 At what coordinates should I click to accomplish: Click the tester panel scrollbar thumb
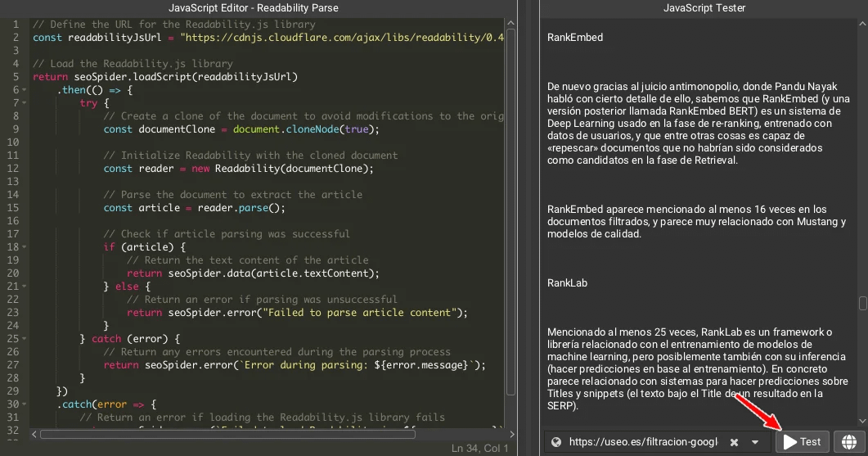tap(862, 303)
